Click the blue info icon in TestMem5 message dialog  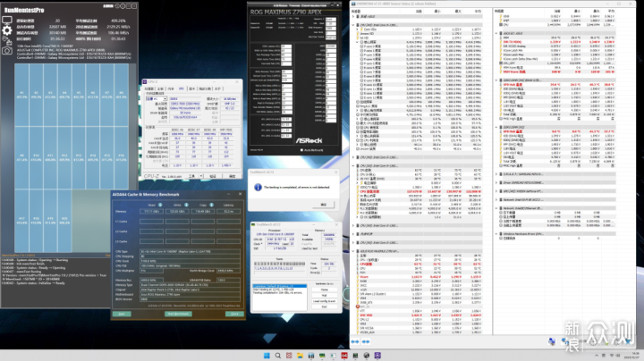click(x=258, y=187)
